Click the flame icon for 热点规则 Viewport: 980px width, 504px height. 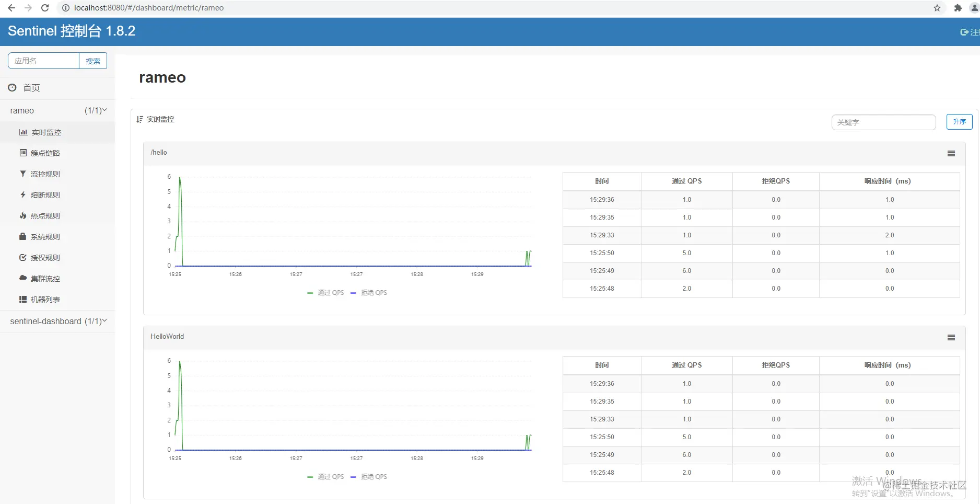(x=23, y=215)
